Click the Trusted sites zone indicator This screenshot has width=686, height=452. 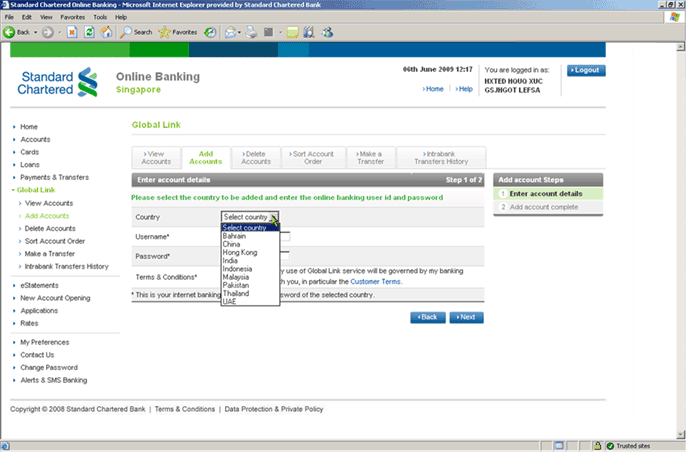[629, 446]
